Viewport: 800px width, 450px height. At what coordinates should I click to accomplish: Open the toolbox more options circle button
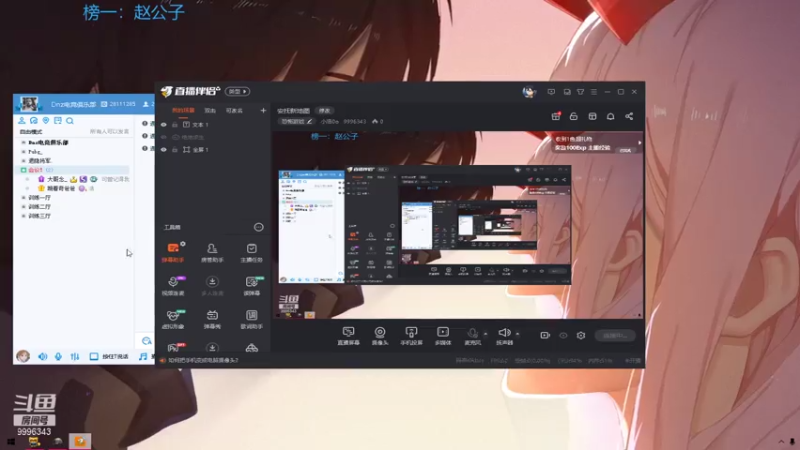coord(259,227)
